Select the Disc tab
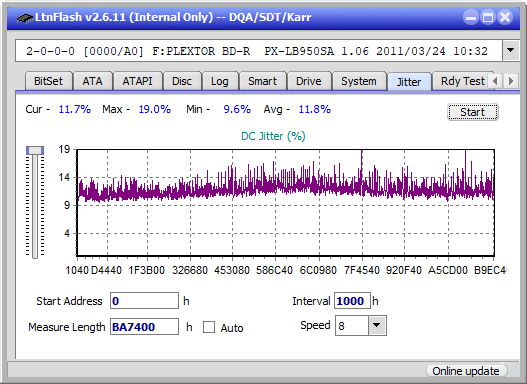The height and width of the screenshot is (384, 527). [x=182, y=81]
